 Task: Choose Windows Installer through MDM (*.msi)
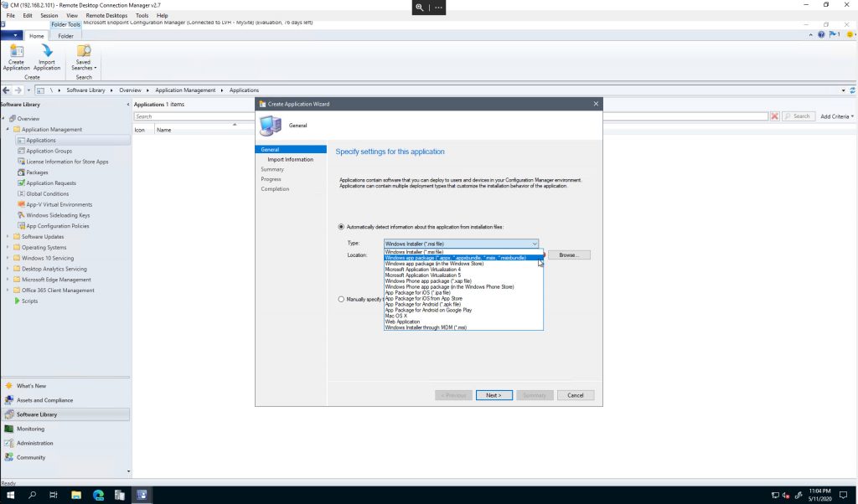click(464, 327)
